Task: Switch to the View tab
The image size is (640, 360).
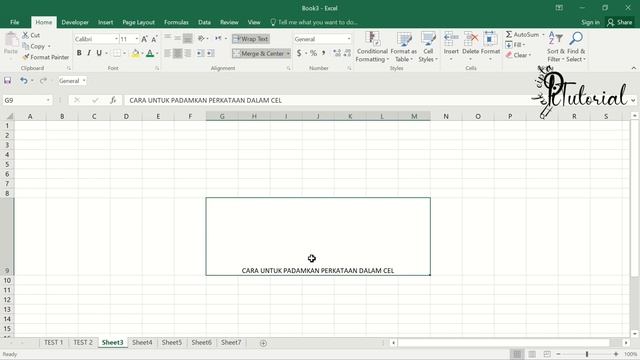Action: click(x=254, y=22)
